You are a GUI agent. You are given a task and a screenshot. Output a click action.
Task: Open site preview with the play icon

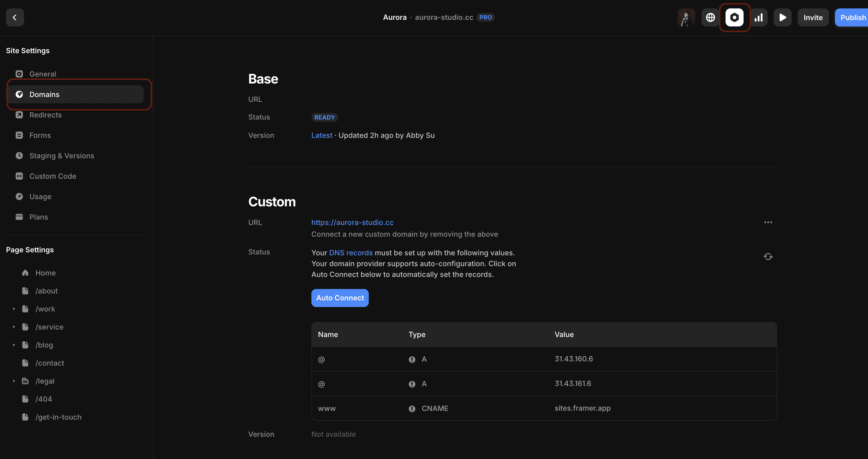(x=782, y=17)
